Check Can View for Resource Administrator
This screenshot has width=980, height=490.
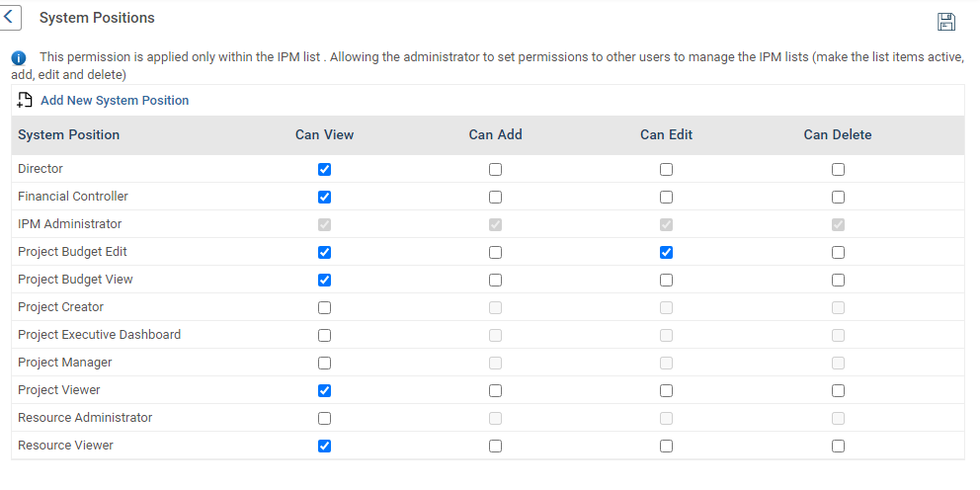pyautogui.click(x=325, y=418)
